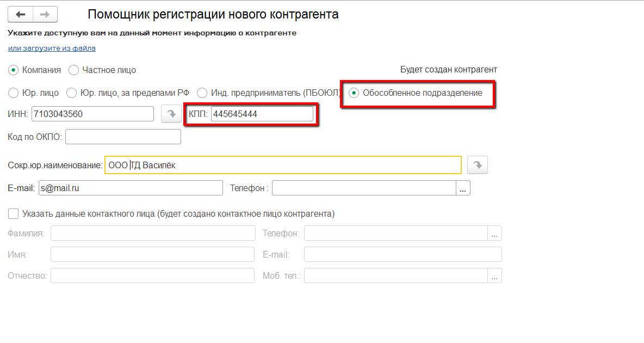Click the ellipsis next to Моб. тел. field

[494, 275]
